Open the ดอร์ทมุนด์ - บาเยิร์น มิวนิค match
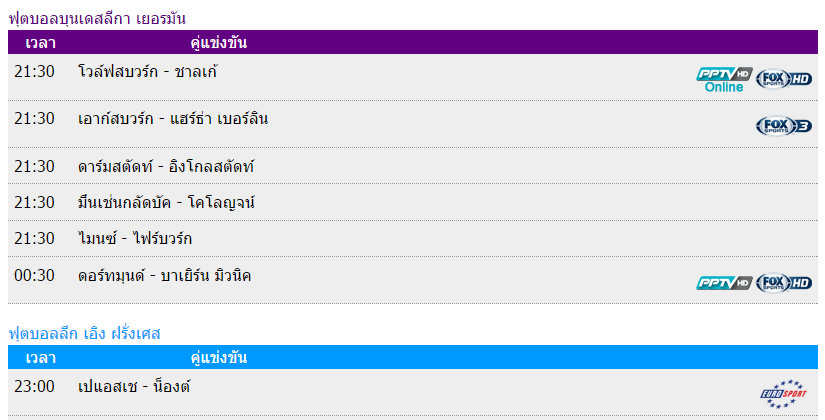This screenshot has width=825, height=420. [x=165, y=275]
